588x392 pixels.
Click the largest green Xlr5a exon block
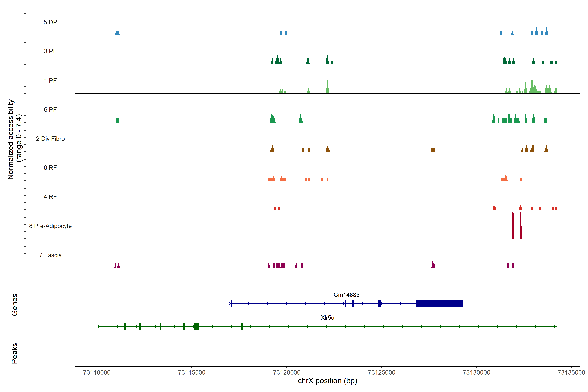[x=196, y=326]
